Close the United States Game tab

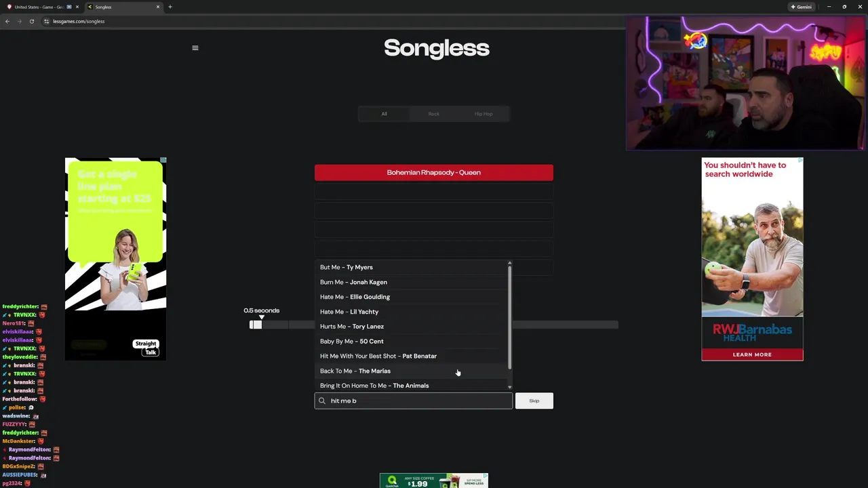(77, 7)
